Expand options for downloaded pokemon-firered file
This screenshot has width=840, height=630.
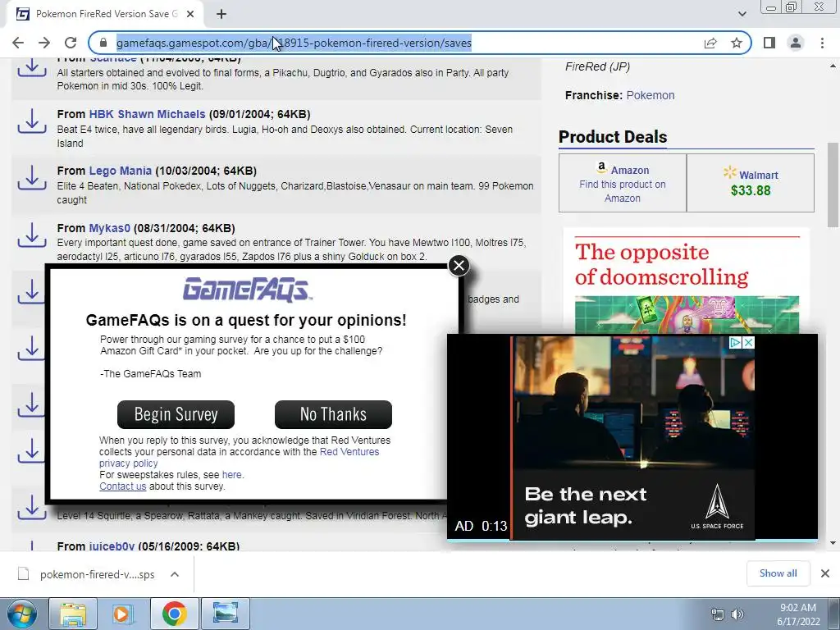tap(175, 574)
